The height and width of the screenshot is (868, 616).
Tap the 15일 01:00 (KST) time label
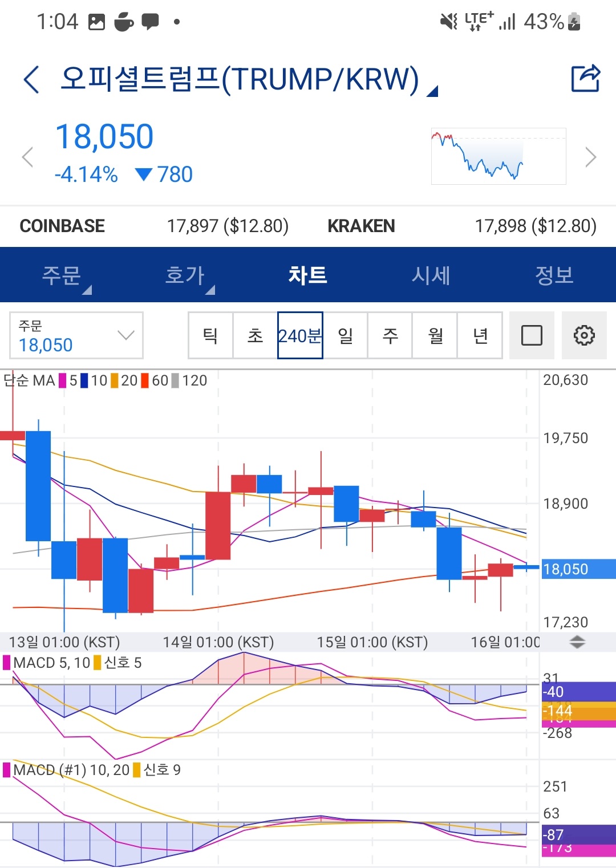tap(372, 642)
